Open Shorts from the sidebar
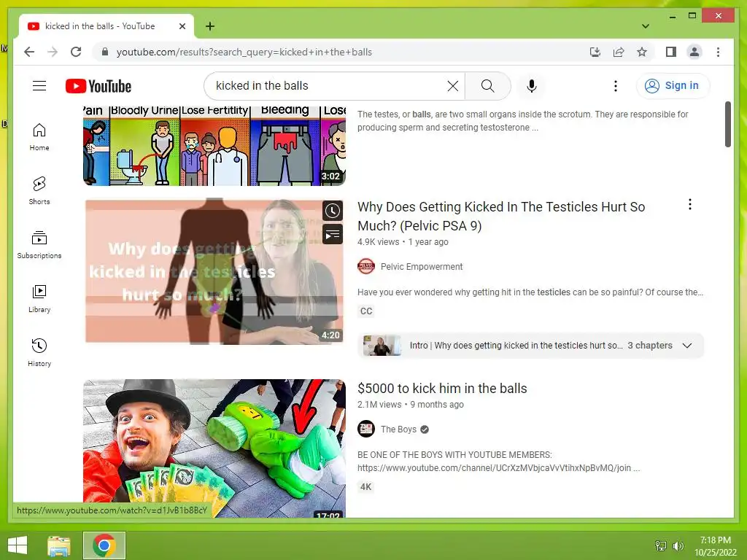Viewport: 747px width, 560px height. (x=39, y=191)
